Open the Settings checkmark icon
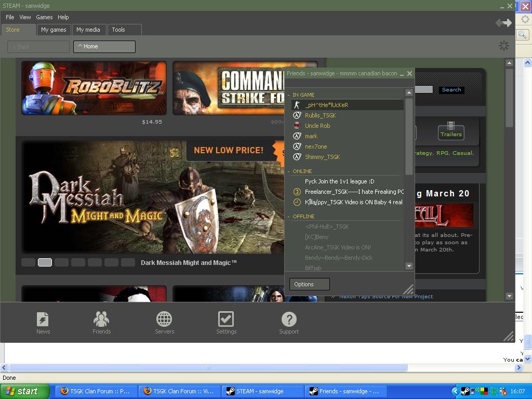The image size is (532, 399). click(x=226, y=319)
